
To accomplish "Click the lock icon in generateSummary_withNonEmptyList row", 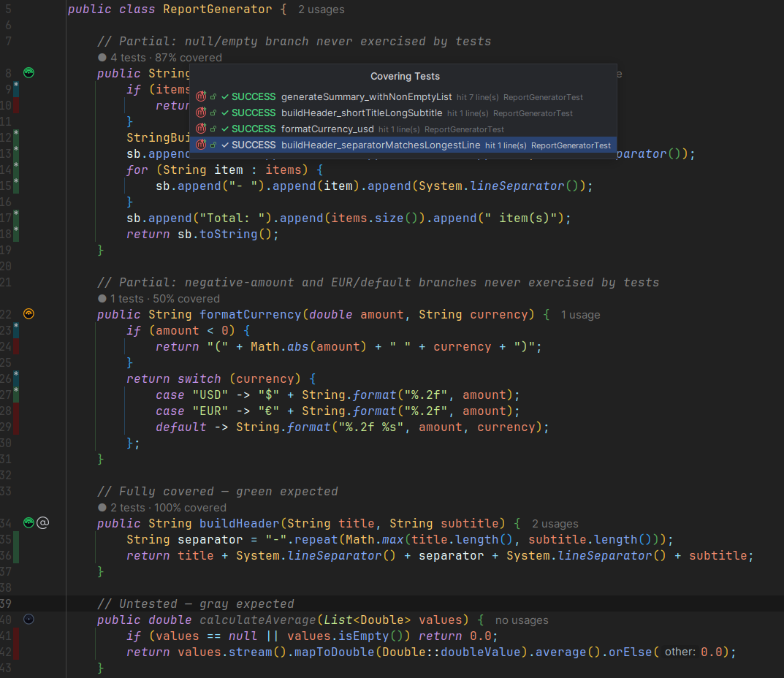I will pyautogui.click(x=213, y=97).
